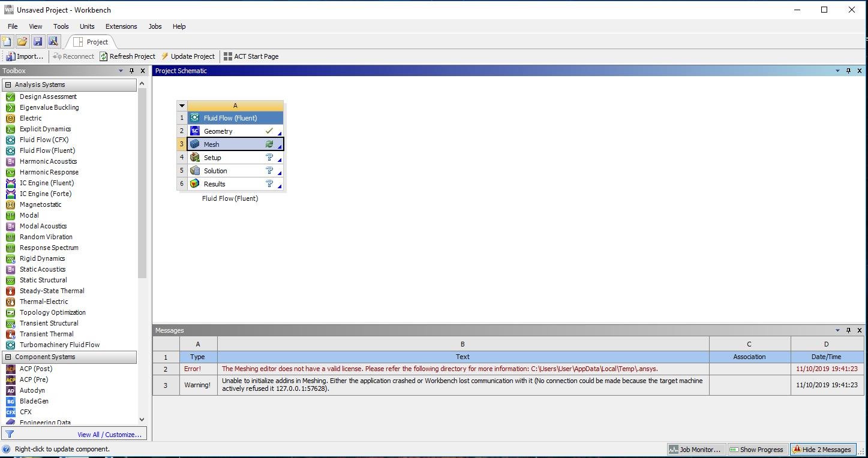The width and height of the screenshot is (868, 458).
Task: Open the Units menu
Action: tap(87, 26)
